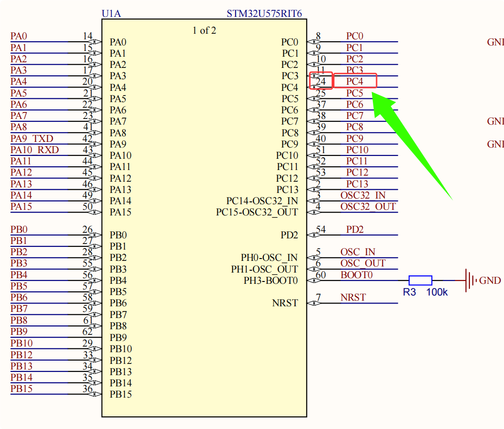Image resolution: width=504 pixels, height=429 pixels.
Task: Click pin number 24
Action: click(x=320, y=81)
